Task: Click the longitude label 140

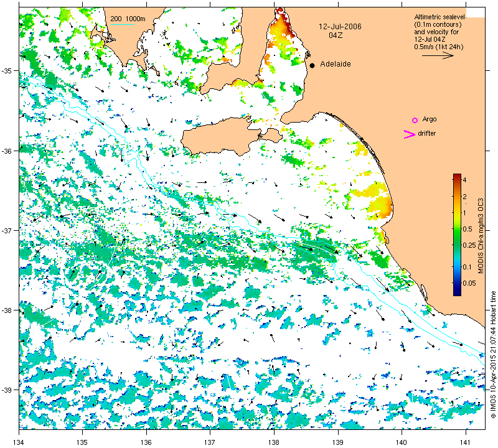Action: 402,442
